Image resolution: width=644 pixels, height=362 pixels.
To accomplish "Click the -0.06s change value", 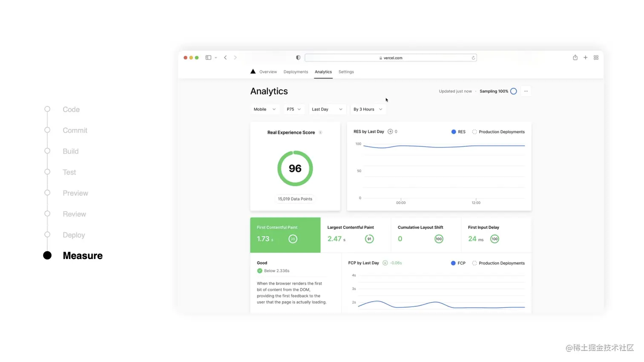I will pyautogui.click(x=396, y=263).
